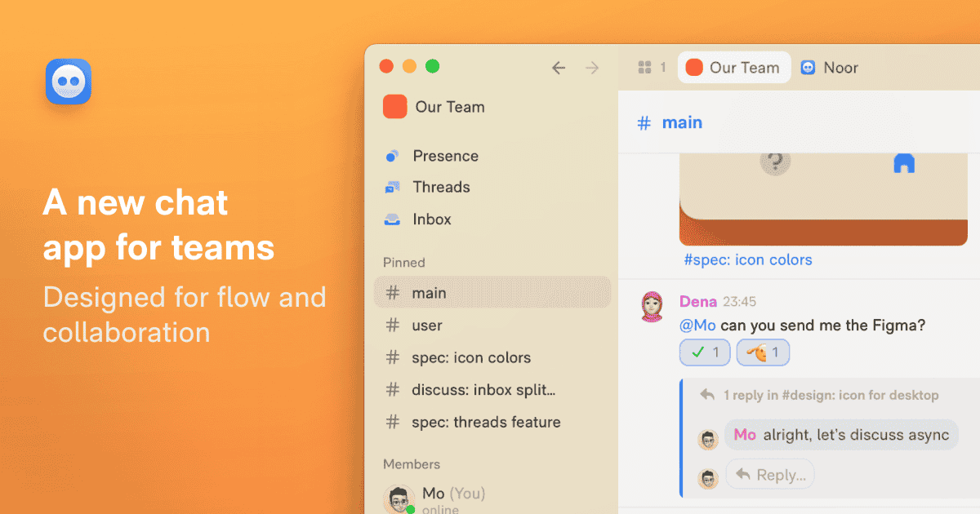Screen dimensions: 980x514
Task: Go back with the left arrow
Action: (559, 68)
